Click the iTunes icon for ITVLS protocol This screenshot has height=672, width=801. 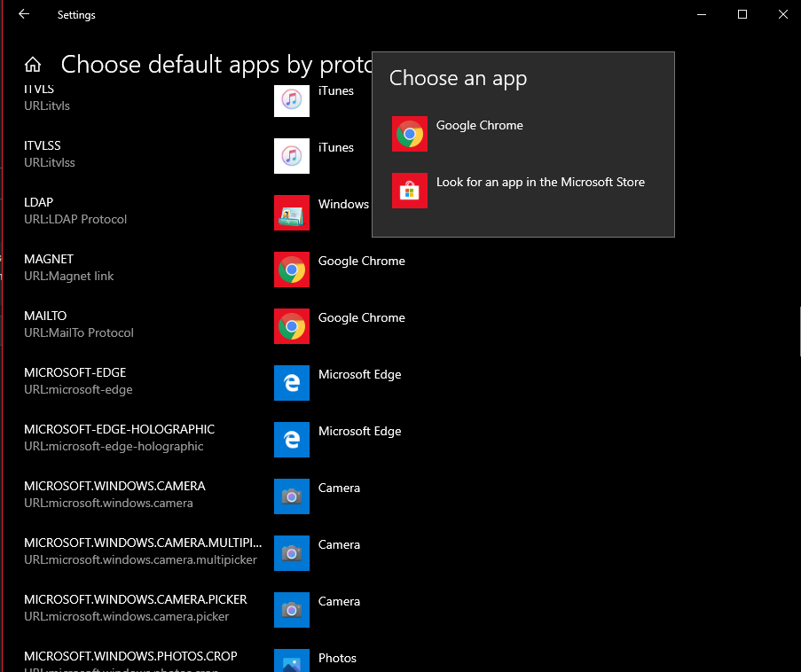click(291, 100)
